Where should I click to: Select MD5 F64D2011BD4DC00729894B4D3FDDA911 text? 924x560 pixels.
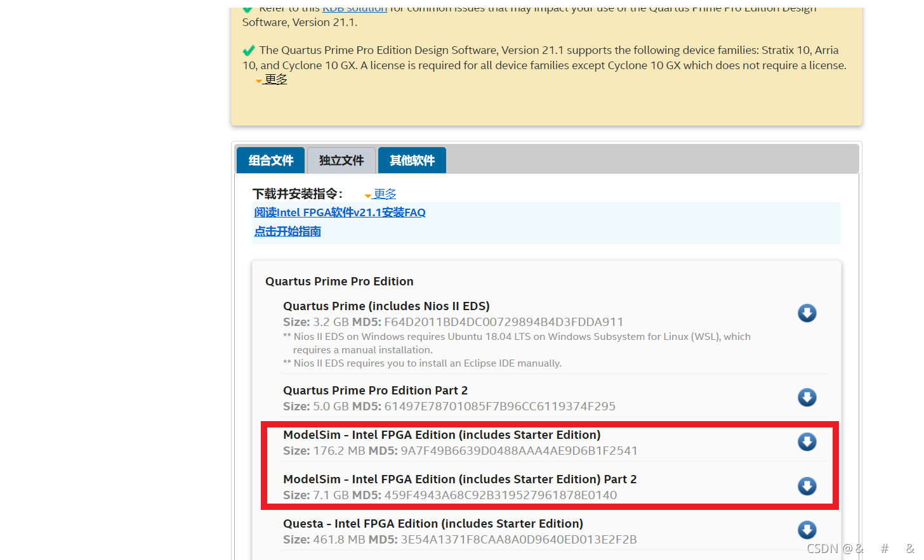pyautogui.click(x=487, y=322)
